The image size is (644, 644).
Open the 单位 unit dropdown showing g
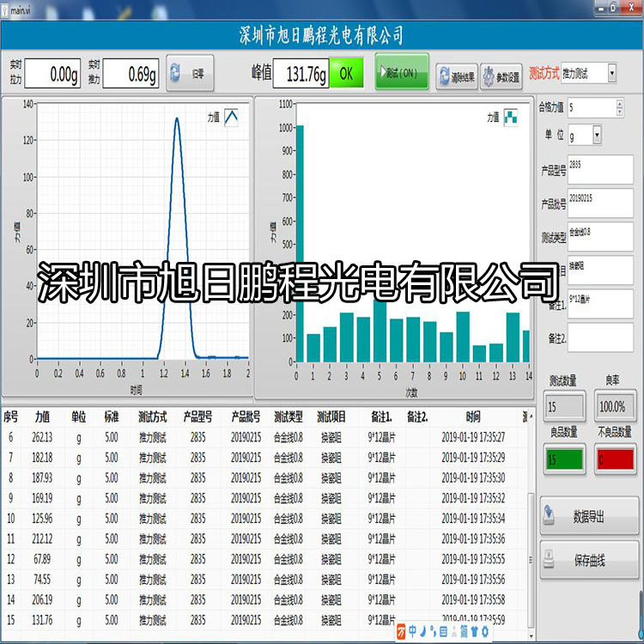(585, 135)
